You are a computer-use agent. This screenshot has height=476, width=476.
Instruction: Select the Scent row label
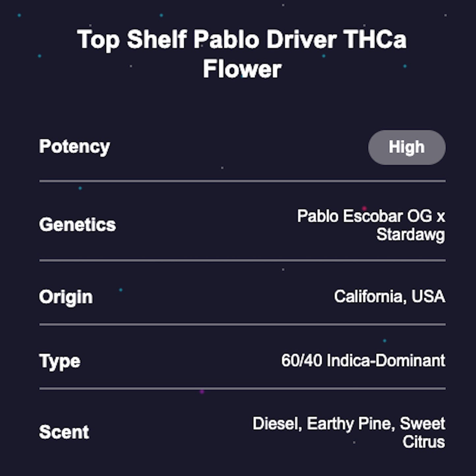point(64,432)
